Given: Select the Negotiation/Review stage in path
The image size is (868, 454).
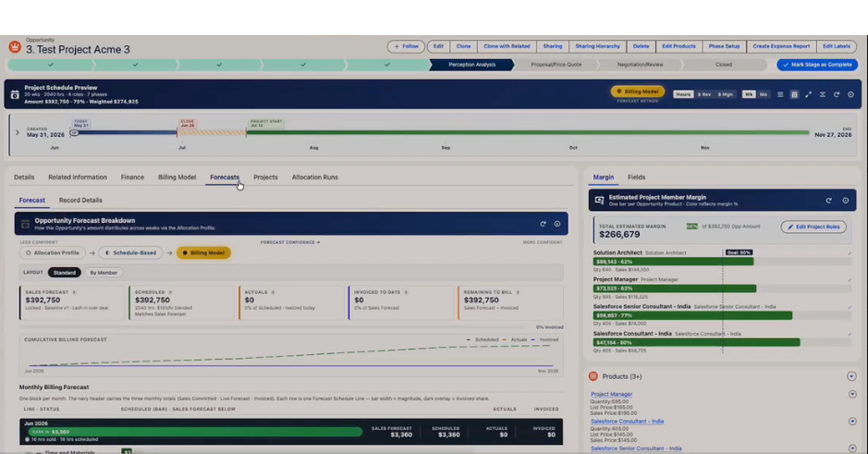Looking at the screenshot, I should coord(640,65).
